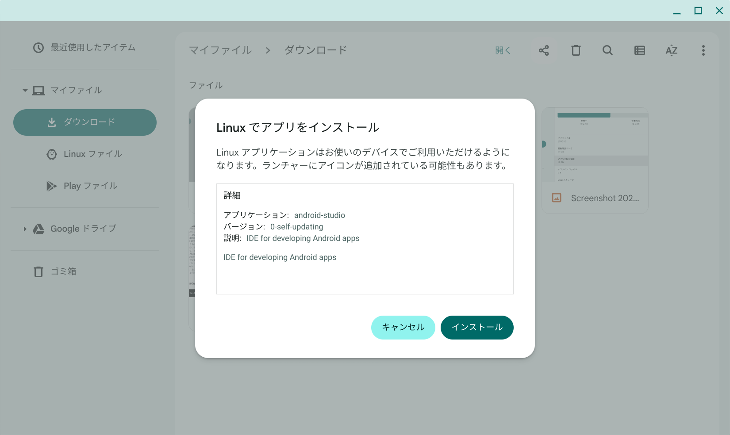Open Play ファイル in sidebar
The height and width of the screenshot is (435, 730).
(85, 186)
